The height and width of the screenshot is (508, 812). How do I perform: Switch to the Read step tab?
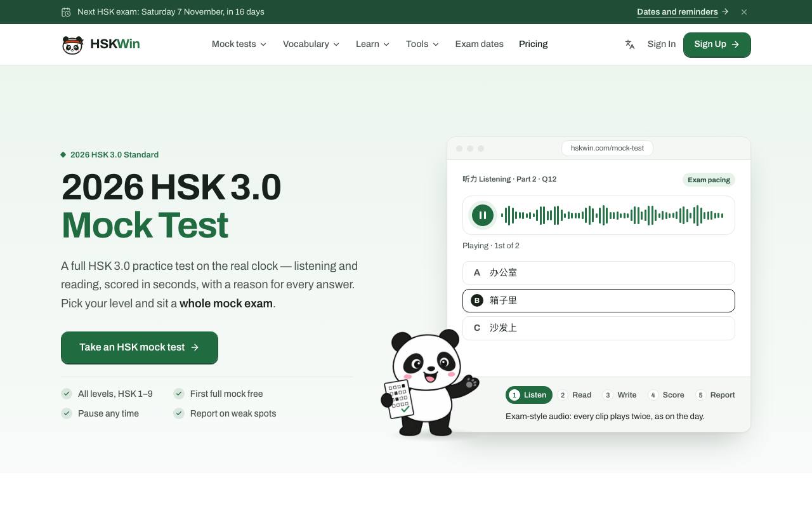pos(575,395)
